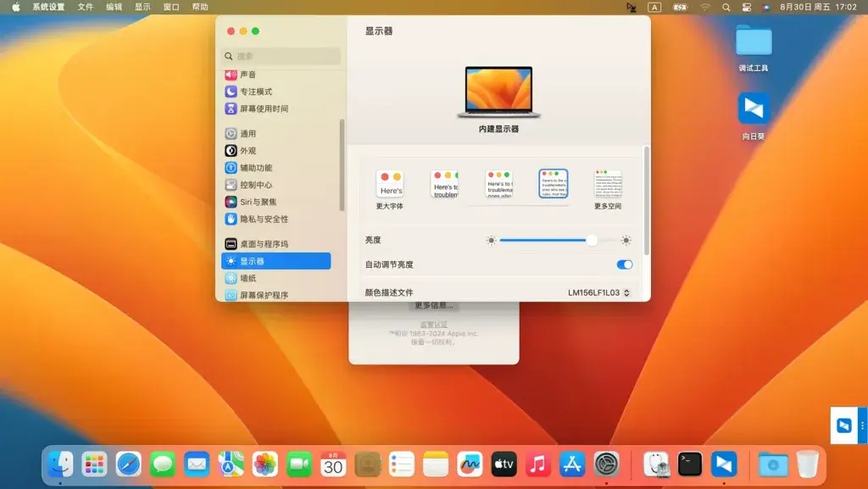868x489 pixels.
Task: Open 监管认证 link in About window
Action: point(433,325)
